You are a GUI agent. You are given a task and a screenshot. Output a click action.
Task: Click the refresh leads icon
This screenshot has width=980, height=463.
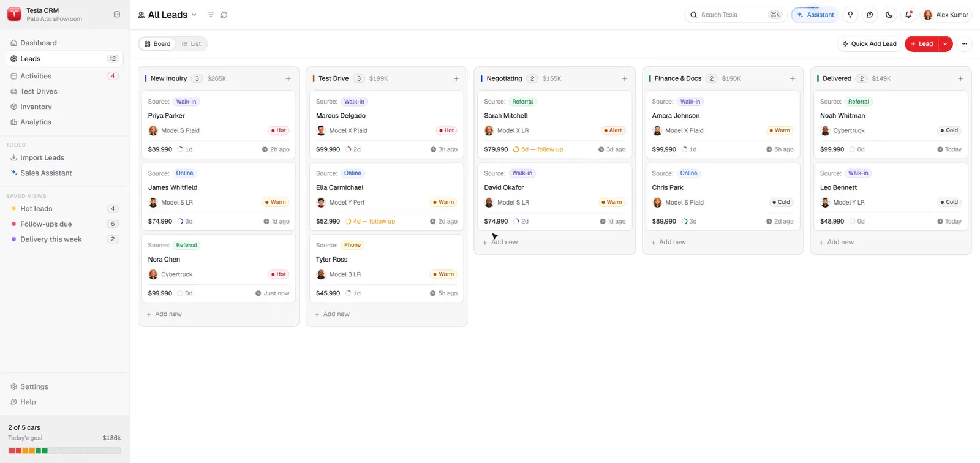(224, 15)
